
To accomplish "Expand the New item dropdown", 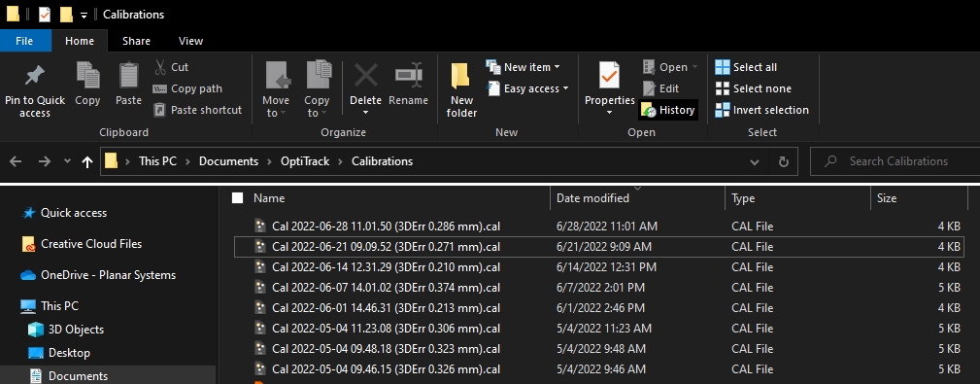I will click(557, 67).
